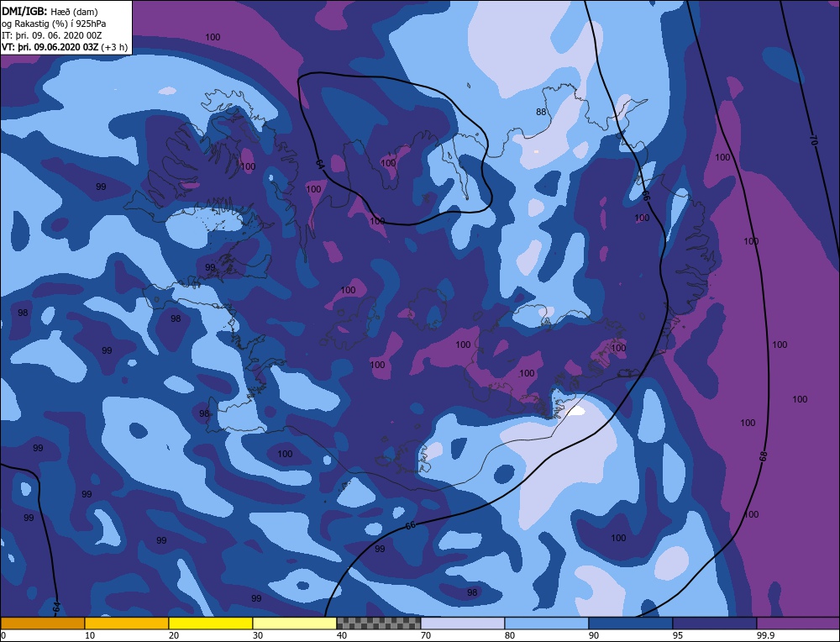The height and width of the screenshot is (642, 840).
Task: Click the legend tick label 30
Action: 257,635
